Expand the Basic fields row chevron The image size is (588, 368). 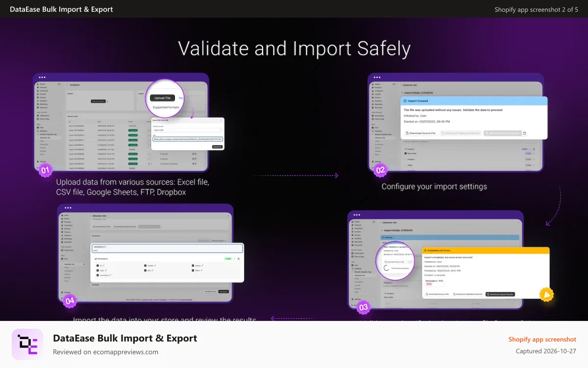tap(534, 154)
